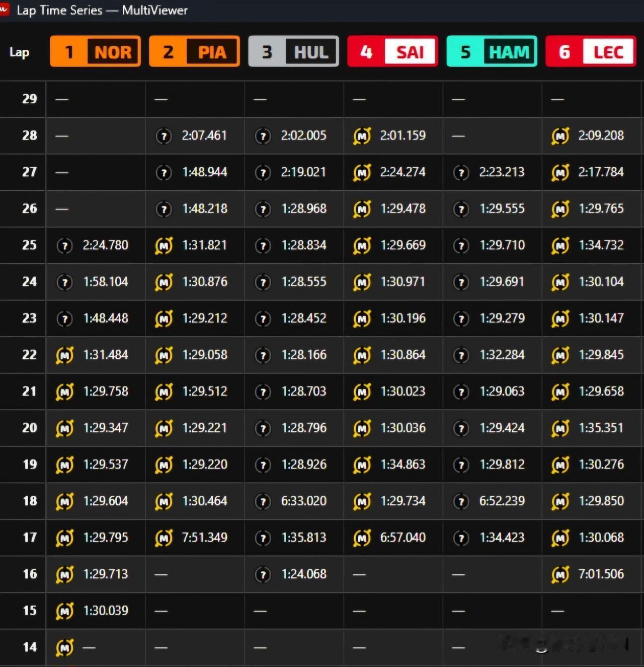Click lap number 25 row label
The height and width of the screenshot is (667, 644).
(29, 245)
